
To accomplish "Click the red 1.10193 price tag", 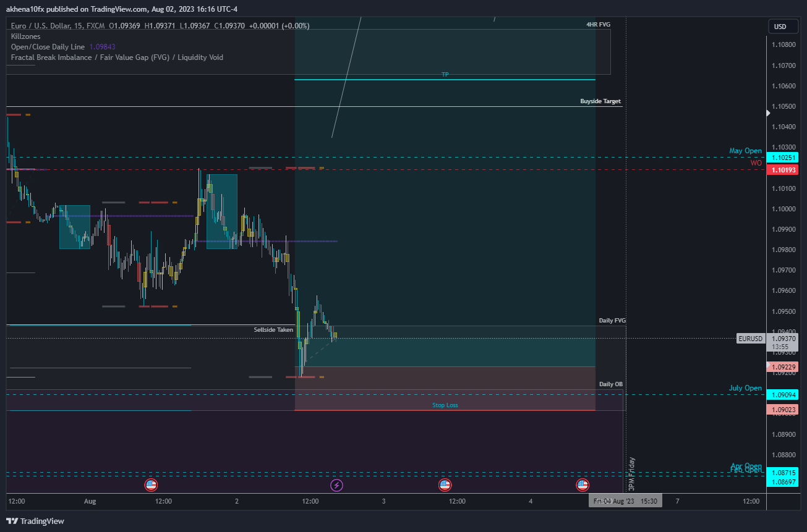I will [782, 170].
